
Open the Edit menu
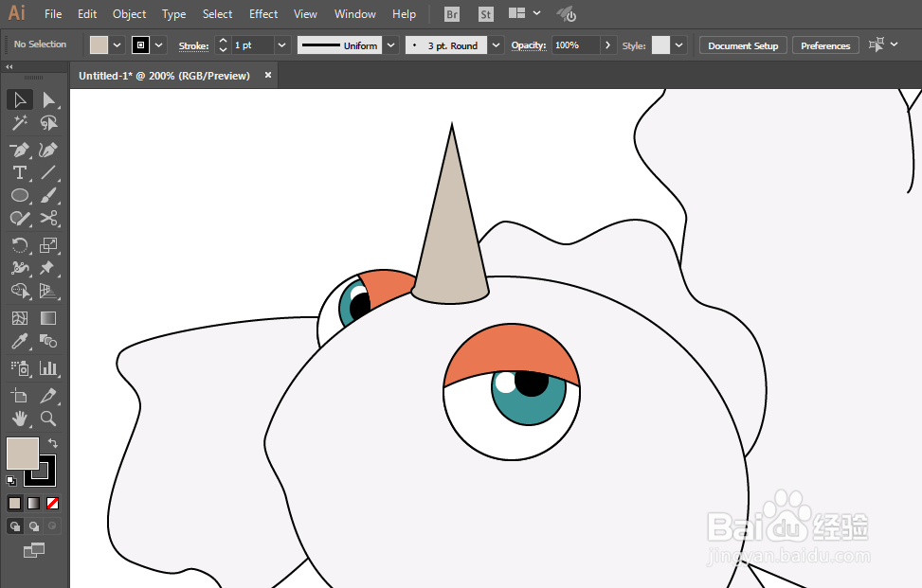pos(87,14)
